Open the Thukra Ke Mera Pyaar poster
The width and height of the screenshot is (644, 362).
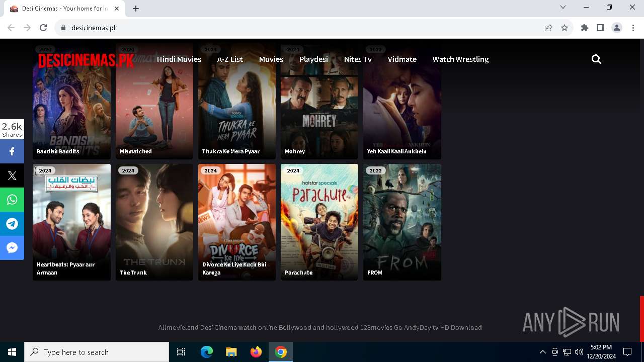coord(237,101)
